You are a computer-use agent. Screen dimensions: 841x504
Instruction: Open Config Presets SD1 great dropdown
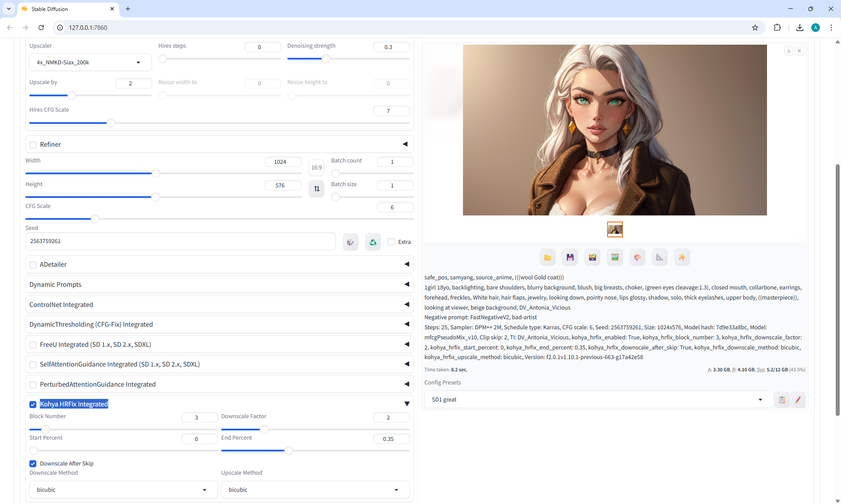pos(598,399)
